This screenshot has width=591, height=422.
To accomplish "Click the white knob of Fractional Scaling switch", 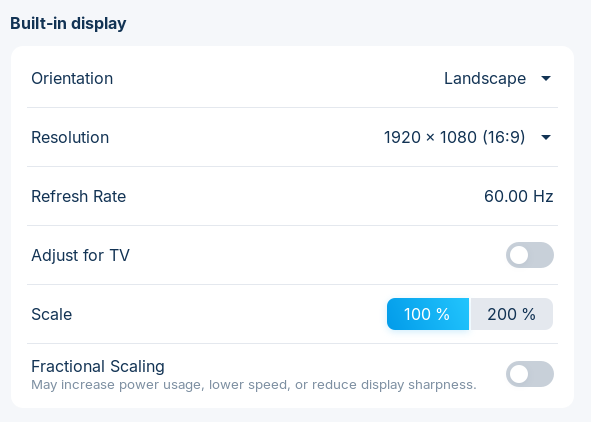I will point(519,374).
